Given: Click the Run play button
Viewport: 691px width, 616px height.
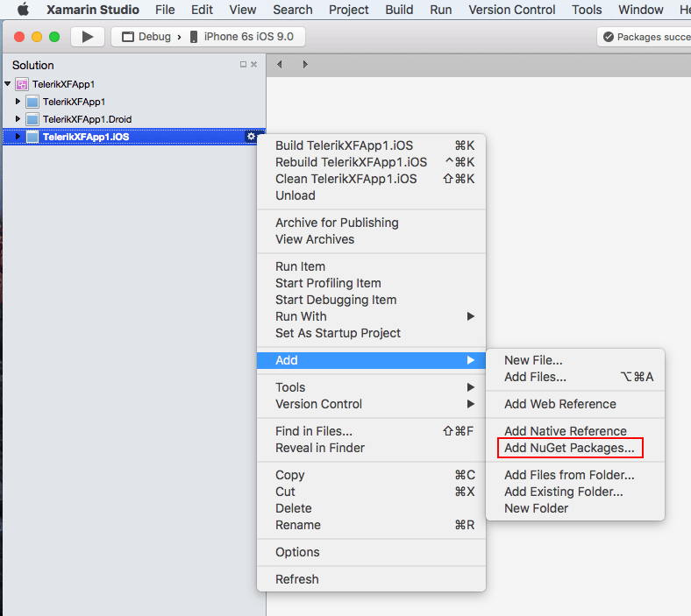Looking at the screenshot, I should [x=88, y=37].
